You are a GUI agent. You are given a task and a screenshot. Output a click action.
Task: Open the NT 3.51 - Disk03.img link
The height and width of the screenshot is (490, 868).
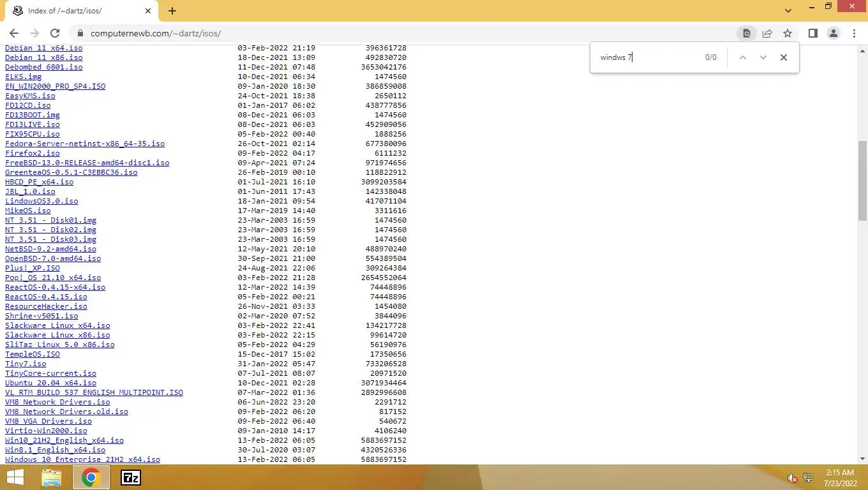pos(50,239)
